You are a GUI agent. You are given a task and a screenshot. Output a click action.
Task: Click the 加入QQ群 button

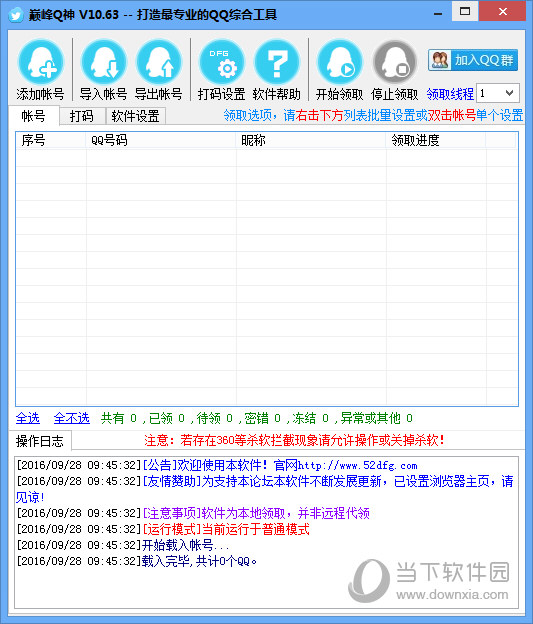(473, 60)
